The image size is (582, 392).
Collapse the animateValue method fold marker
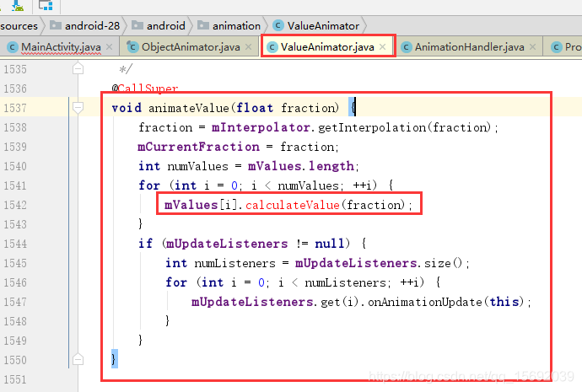click(x=78, y=108)
